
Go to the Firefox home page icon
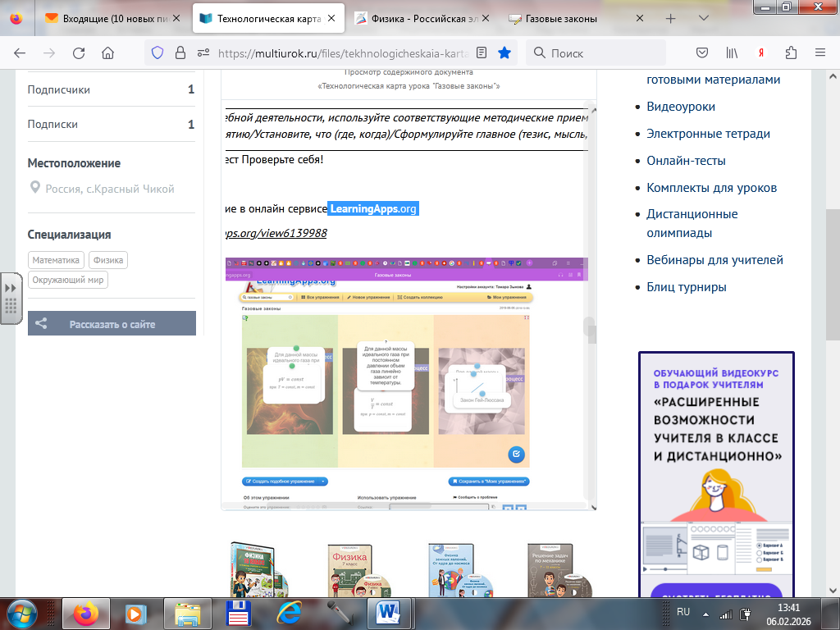pos(107,52)
